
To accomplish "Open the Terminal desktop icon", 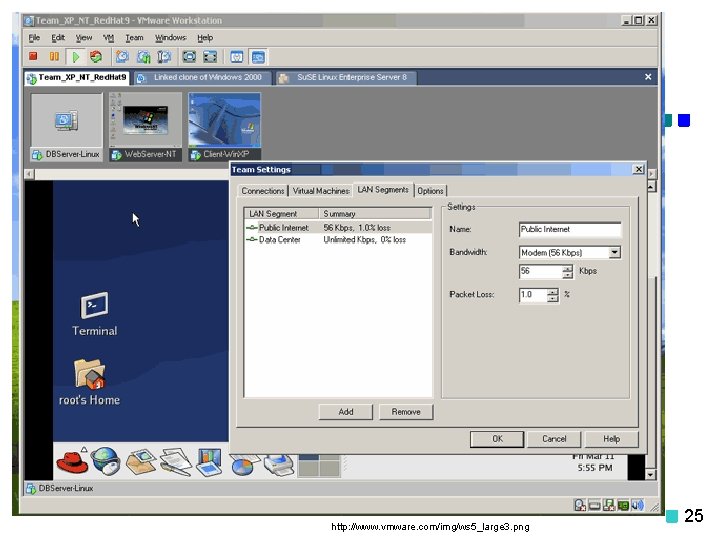I will pos(95,314).
